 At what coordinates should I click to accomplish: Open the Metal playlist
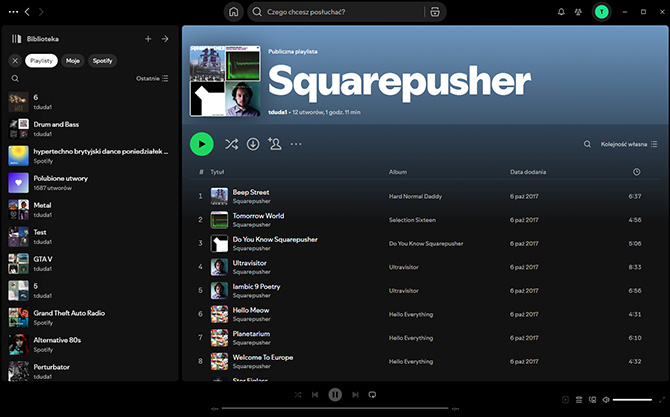(x=89, y=209)
